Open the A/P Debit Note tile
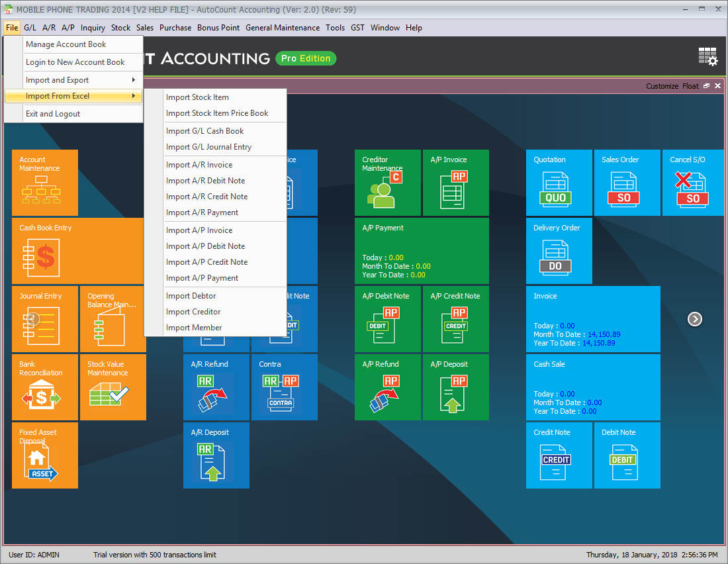The image size is (728, 564). pos(388,319)
